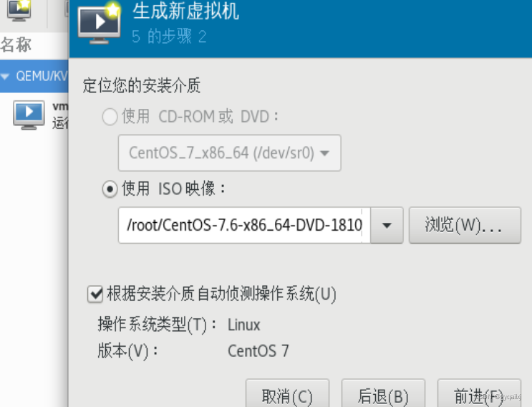Click the wizard header monitor icon
532x407 pixels.
[100, 23]
